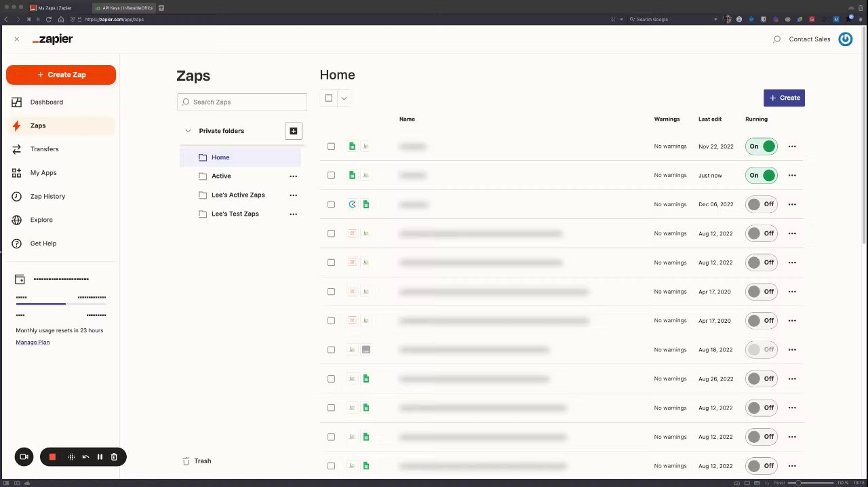This screenshot has width=868, height=487.
Task: Select the Lee's Active Zaps folder
Action: click(238, 195)
